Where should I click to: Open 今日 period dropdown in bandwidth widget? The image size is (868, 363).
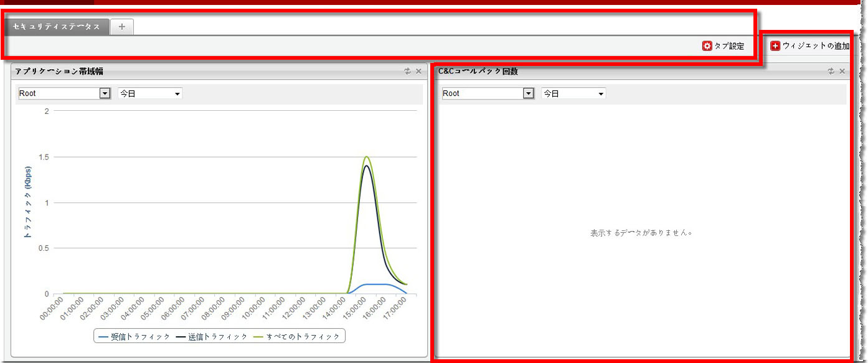point(150,93)
